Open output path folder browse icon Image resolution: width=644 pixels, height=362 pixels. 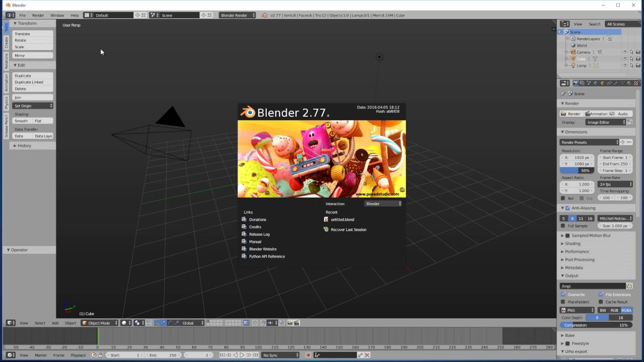point(629,286)
